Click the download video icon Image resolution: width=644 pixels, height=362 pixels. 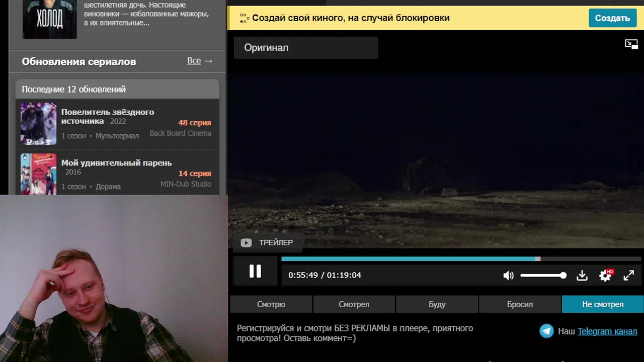[582, 276]
